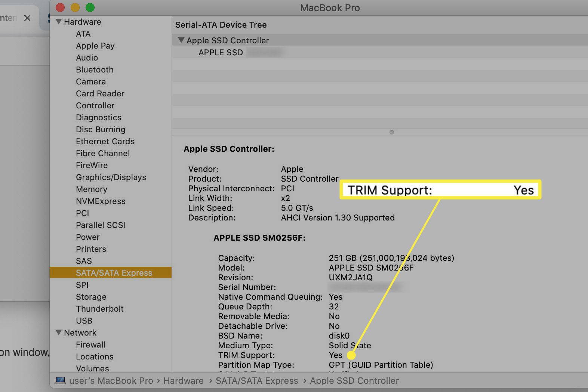
Task: Select USB in the sidebar
Action: (84, 321)
